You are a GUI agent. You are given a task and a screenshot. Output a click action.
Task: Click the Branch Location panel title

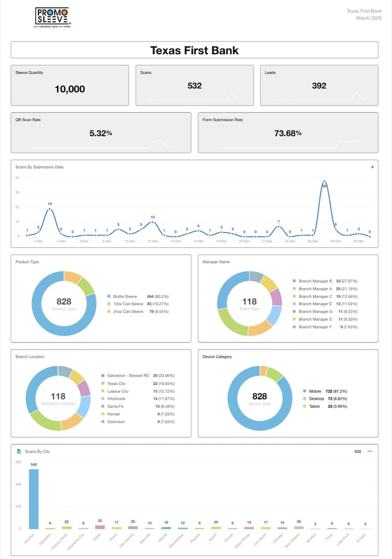(30, 356)
